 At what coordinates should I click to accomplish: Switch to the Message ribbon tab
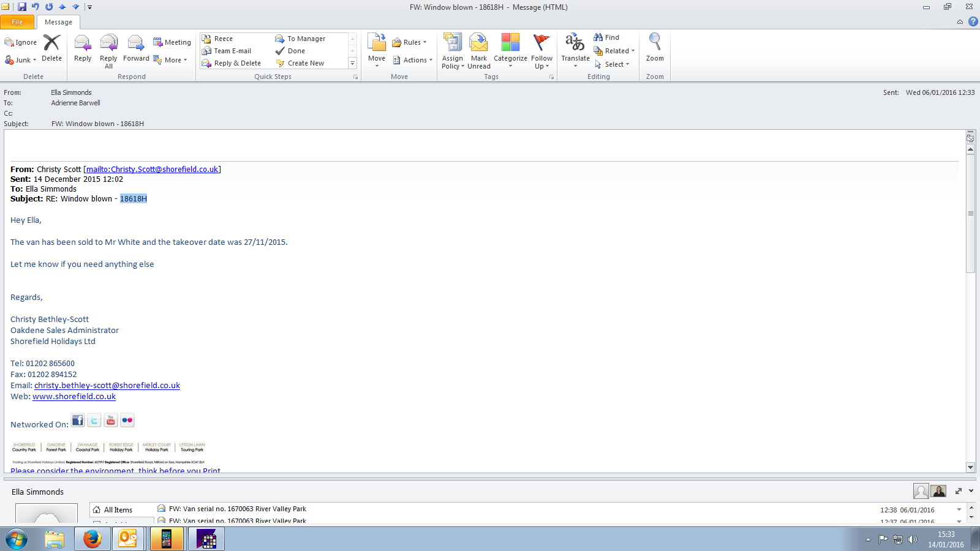coord(58,22)
